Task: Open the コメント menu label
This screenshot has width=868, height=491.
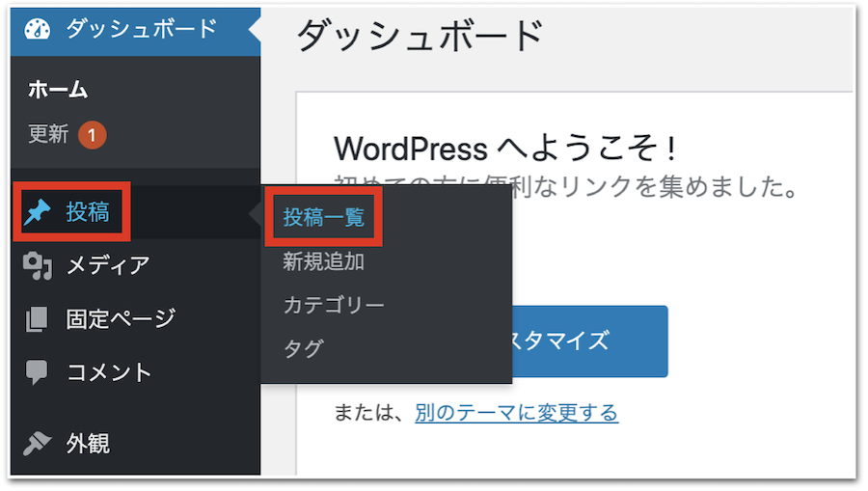Action: tap(109, 372)
